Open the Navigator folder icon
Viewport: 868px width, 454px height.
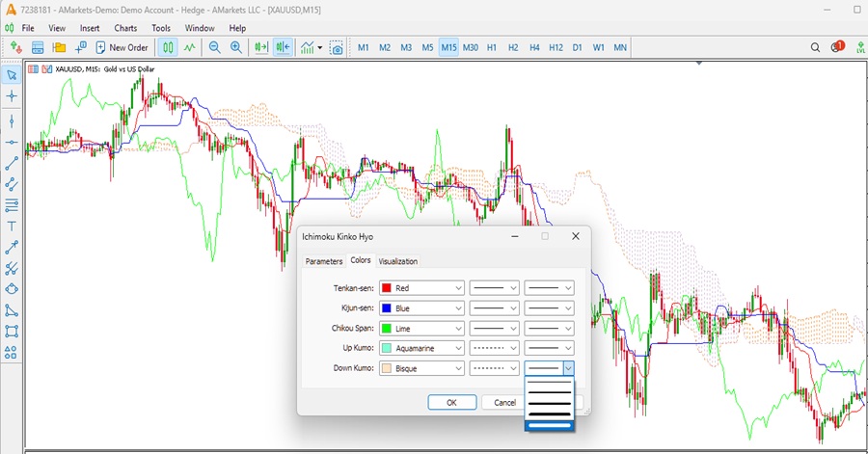59,47
